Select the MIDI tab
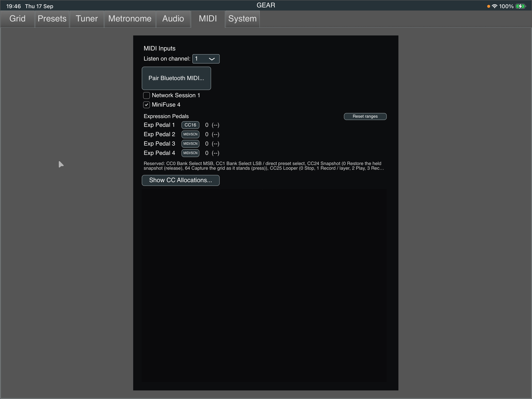Screen dimensions: 532x399 tap(208, 19)
